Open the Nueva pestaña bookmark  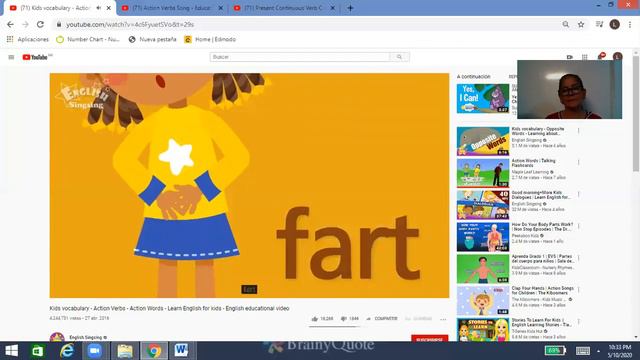click(153, 40)
